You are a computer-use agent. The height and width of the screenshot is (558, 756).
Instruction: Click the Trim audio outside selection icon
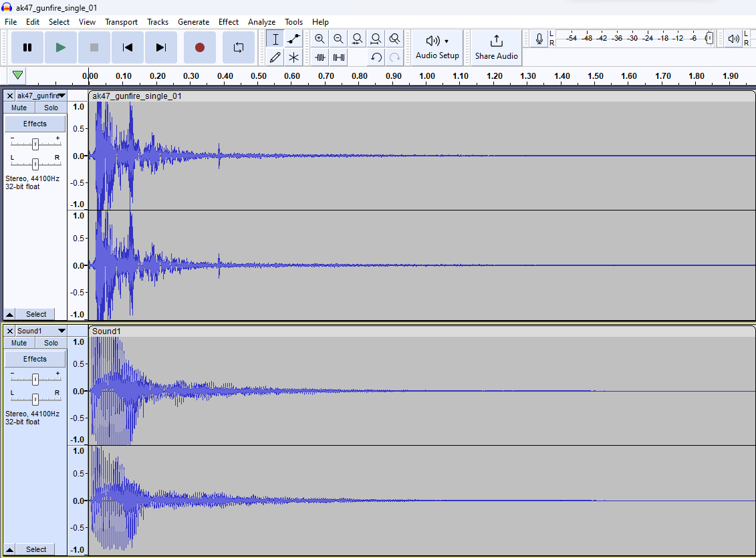(x=320, y=57)
